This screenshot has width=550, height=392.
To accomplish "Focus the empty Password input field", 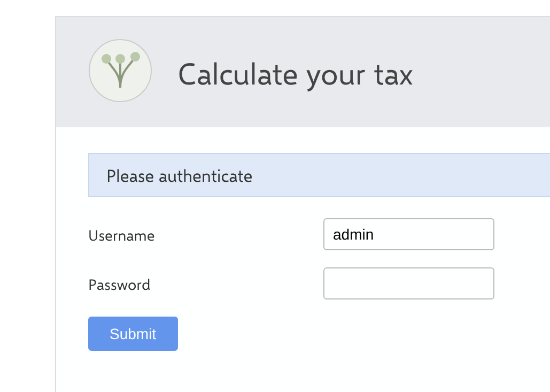I will pos(409,283).
